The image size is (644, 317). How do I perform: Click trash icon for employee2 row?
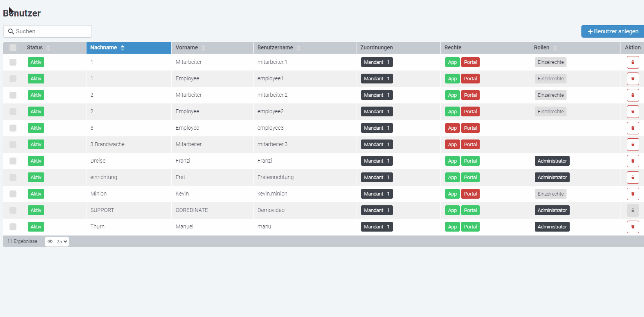pyautogui.click(x=633, y=112)
